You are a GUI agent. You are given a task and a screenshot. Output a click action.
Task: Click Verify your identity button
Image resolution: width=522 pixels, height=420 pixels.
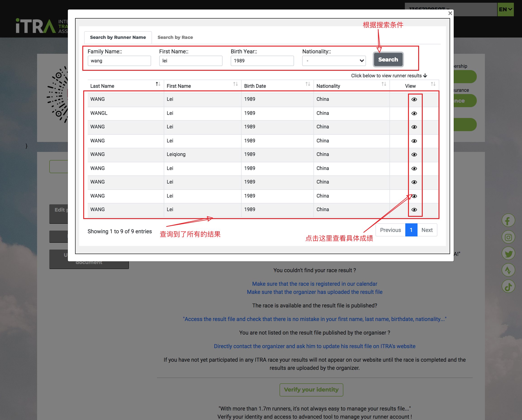point(311,389)
